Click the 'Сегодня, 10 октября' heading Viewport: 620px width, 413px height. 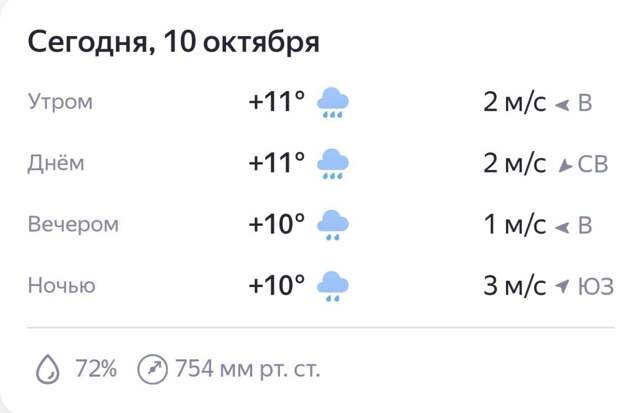click(173, 43)
